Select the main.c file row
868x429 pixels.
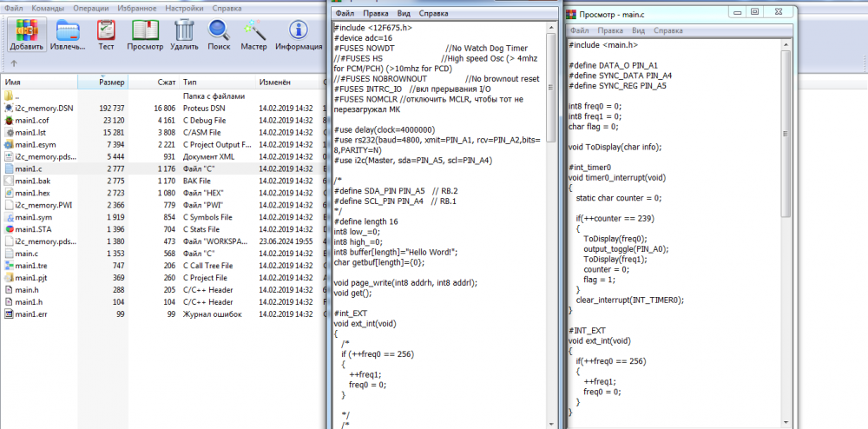click(x=161, y=254)
